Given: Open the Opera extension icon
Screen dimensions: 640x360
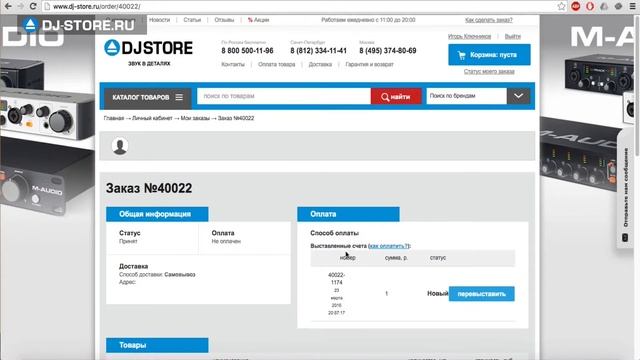Looking at the screenshot, I should click(x=590, y=7).
